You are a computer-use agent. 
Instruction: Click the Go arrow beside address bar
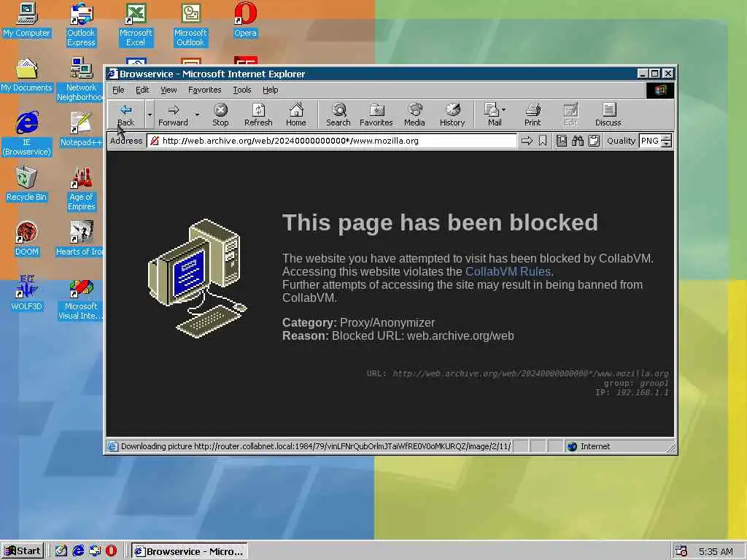pos(527,141)
